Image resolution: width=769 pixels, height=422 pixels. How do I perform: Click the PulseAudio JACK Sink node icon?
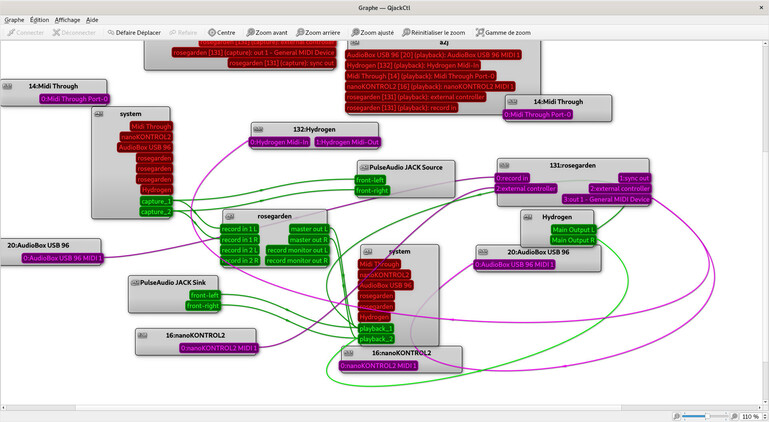click(135, 283)
